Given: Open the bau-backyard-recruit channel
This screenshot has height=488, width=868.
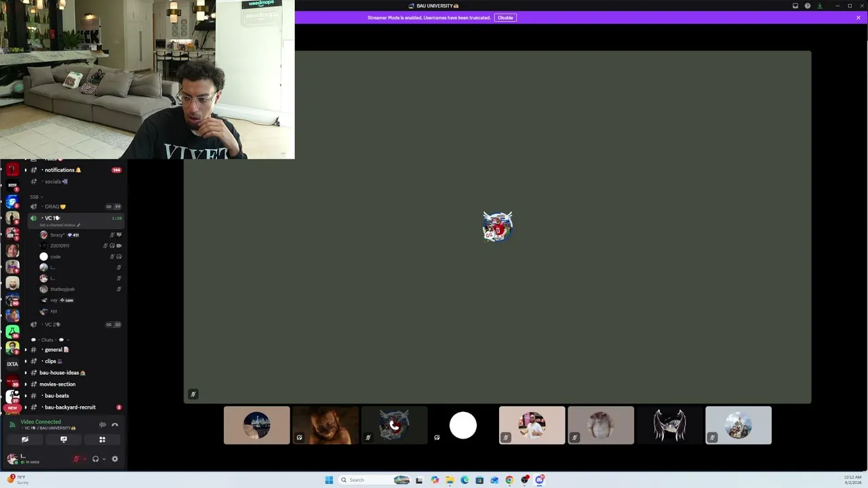Looking at the screenshot, I should (75, 407).
